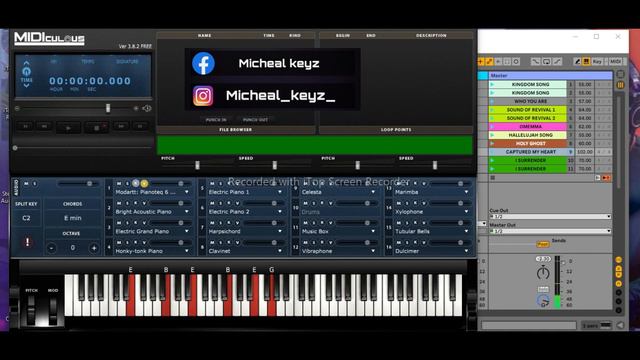The image size is (640, 360).
Task: Click the Facebook logo in the overlay
Action: pos(203,63)
